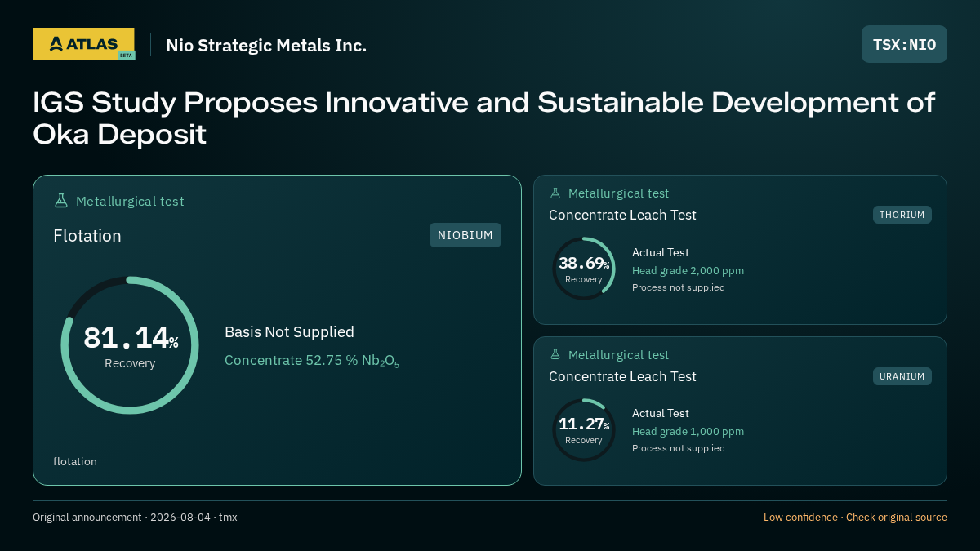This screenshot has width=980, height=551.
Task: Click the 38.69% recovery gauge
Action: pos(584,269)
